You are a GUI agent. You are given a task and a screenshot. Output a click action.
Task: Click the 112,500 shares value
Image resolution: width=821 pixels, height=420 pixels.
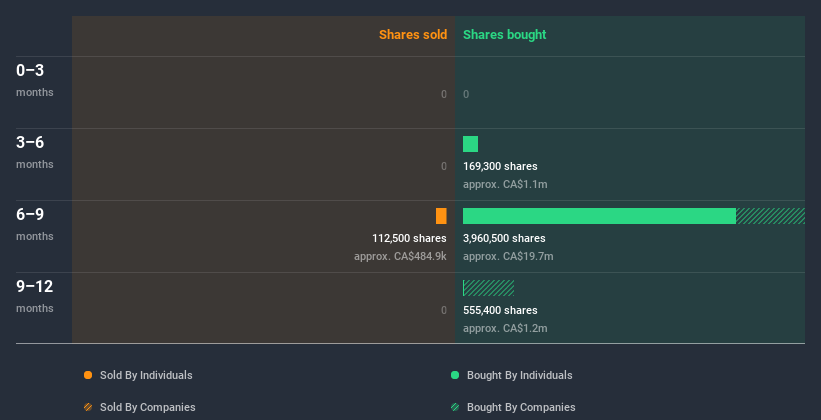coord(409,238)
